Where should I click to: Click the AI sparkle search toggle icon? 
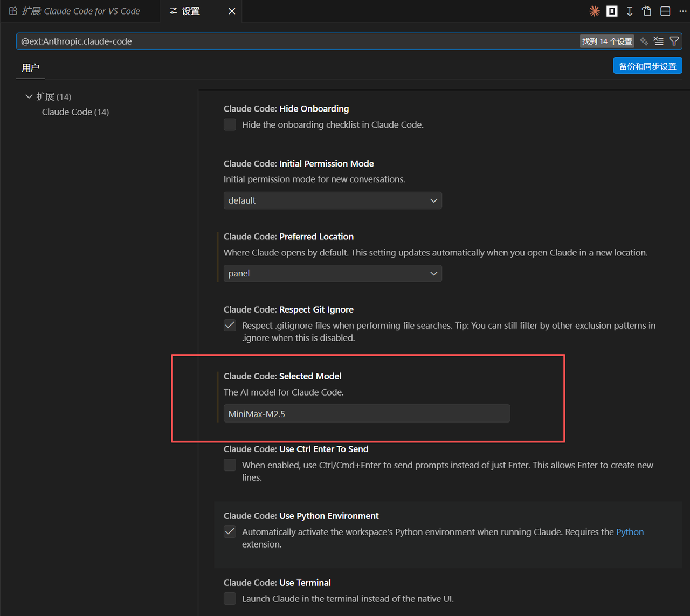click(644, 41)
